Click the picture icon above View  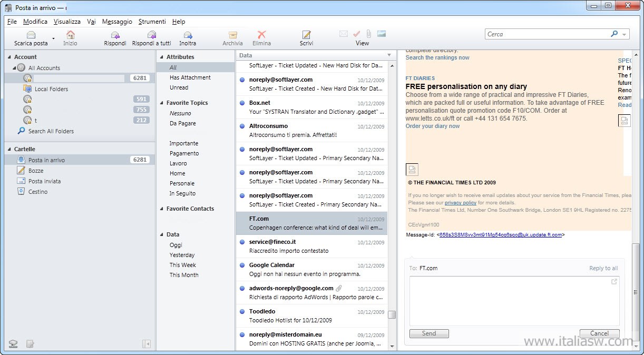pyautogui.click(x=382, y=34)
